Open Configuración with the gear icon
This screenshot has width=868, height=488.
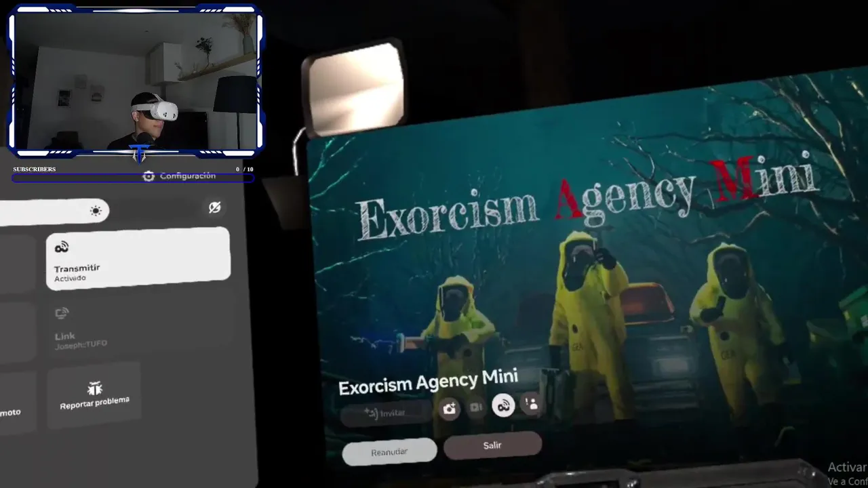(x=179, y=176)
